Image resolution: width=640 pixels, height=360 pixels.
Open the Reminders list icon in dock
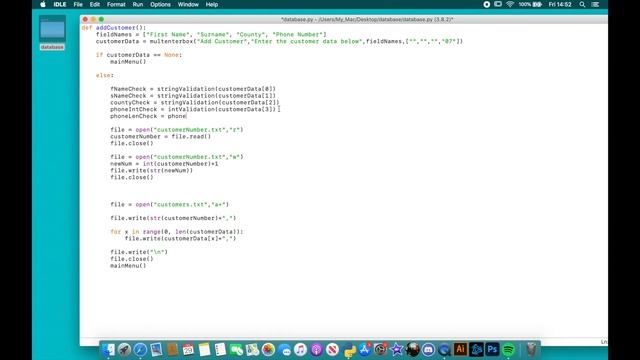(220, 349)
